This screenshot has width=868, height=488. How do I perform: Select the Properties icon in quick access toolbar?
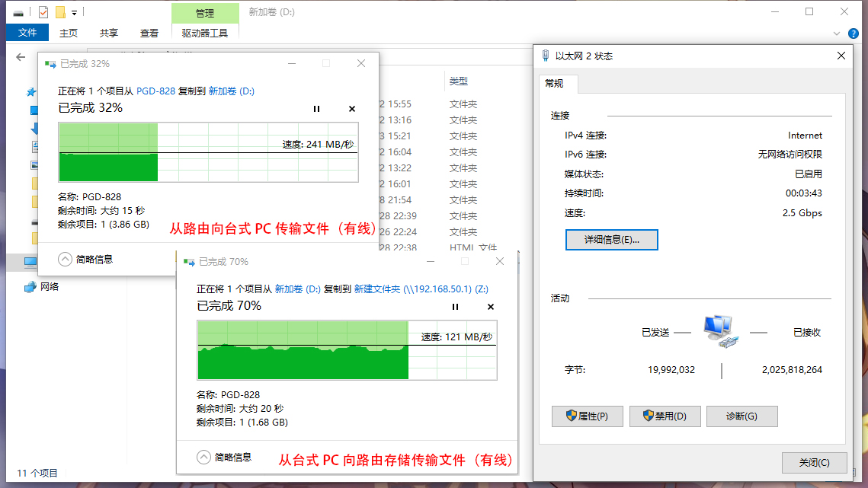click(43, 11)
